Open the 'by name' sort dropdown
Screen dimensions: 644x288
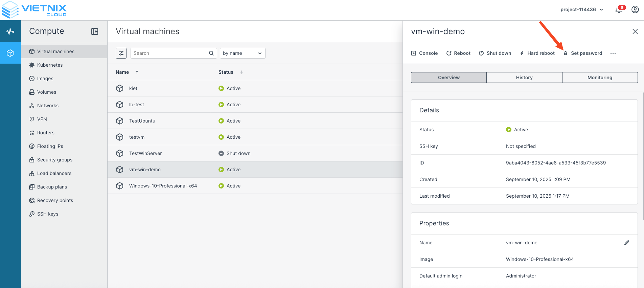point(243,53)
